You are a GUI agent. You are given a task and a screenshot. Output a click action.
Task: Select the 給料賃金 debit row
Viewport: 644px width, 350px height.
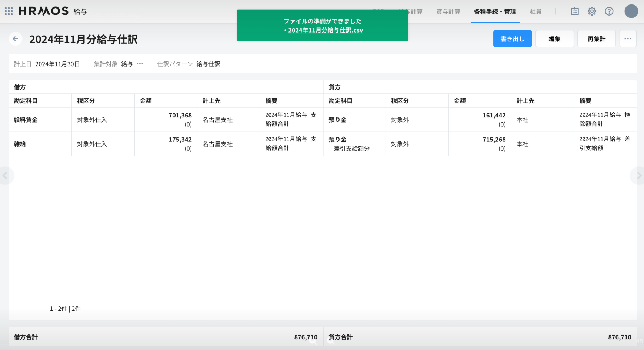point(26,120)
